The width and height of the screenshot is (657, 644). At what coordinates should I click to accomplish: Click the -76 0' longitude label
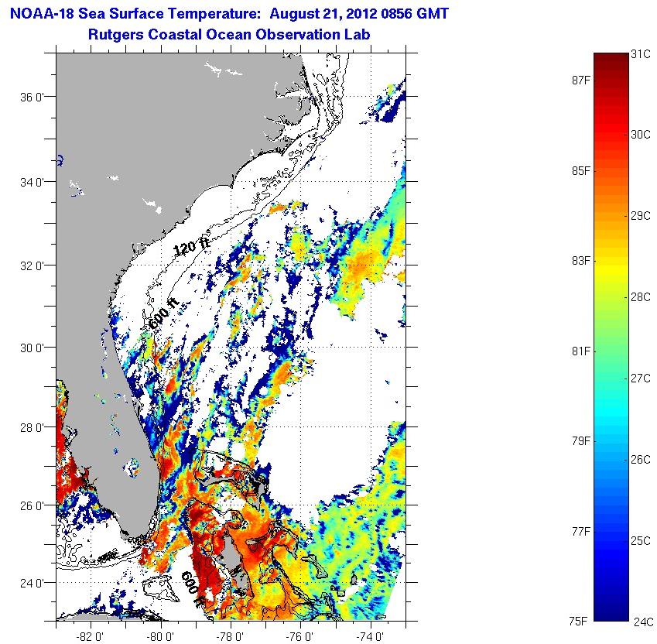tap(300, 637)
